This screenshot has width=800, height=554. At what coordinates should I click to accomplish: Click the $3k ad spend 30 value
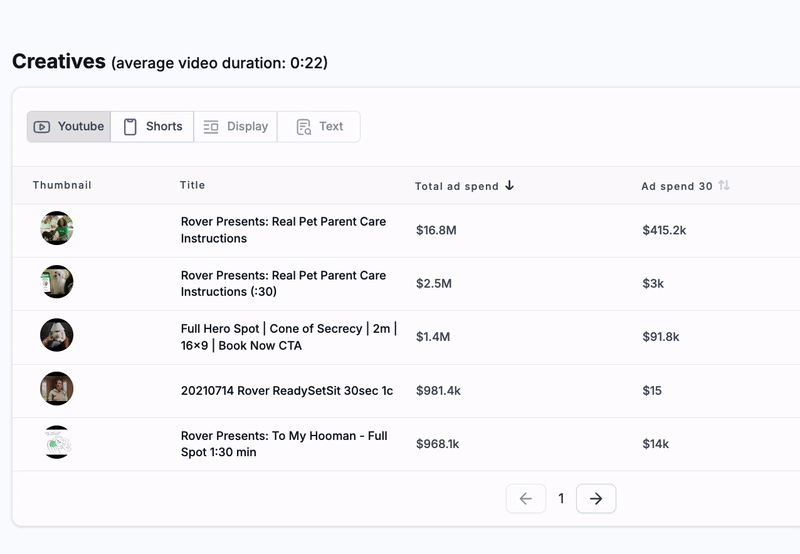click(x=653, y=284)
